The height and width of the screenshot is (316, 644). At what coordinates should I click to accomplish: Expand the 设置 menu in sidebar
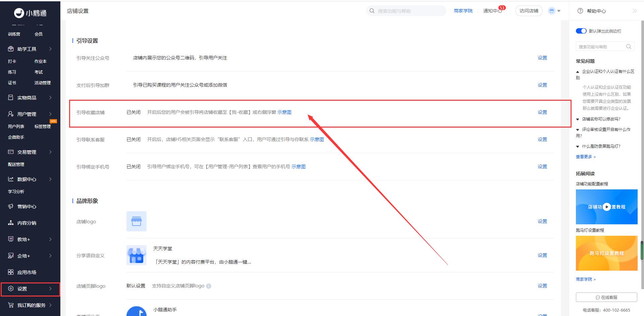(30, 289)
